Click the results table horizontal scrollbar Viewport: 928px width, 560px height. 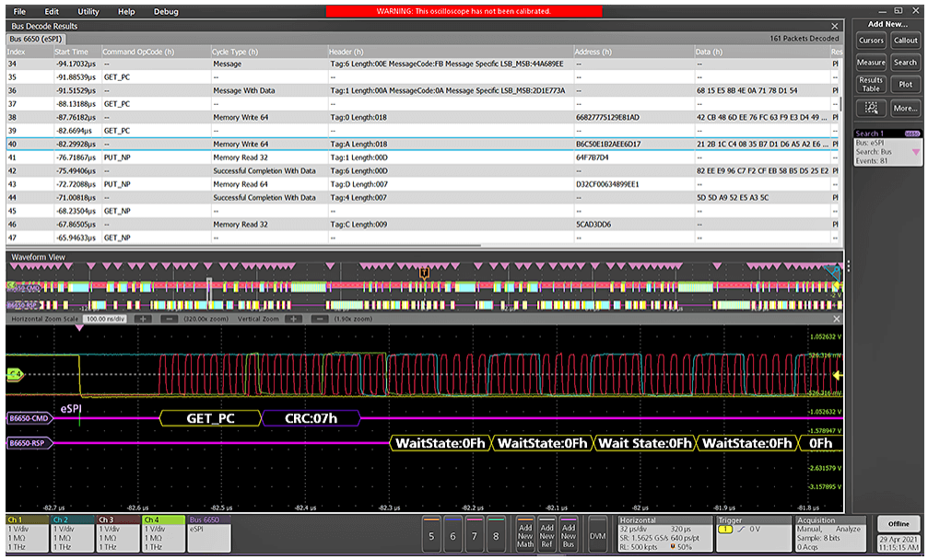[x=244, y=245]
